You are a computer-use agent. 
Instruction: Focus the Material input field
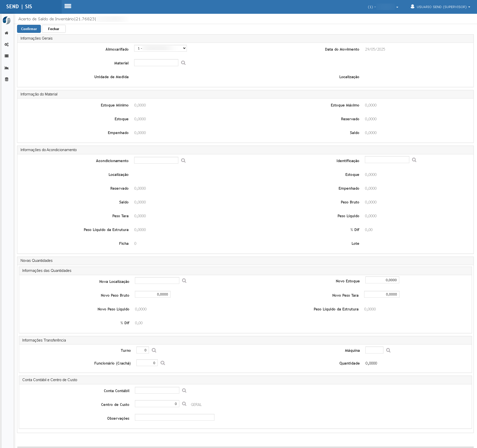(156, 63)
